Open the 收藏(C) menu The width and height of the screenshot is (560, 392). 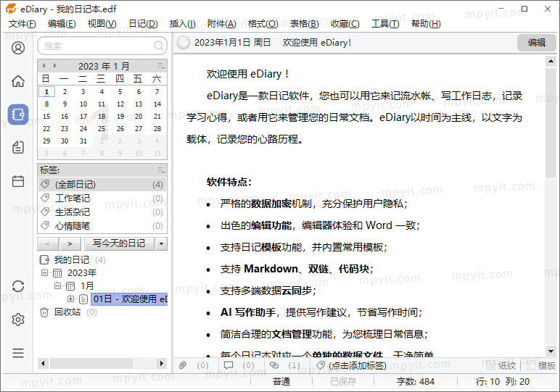point(345,24)
